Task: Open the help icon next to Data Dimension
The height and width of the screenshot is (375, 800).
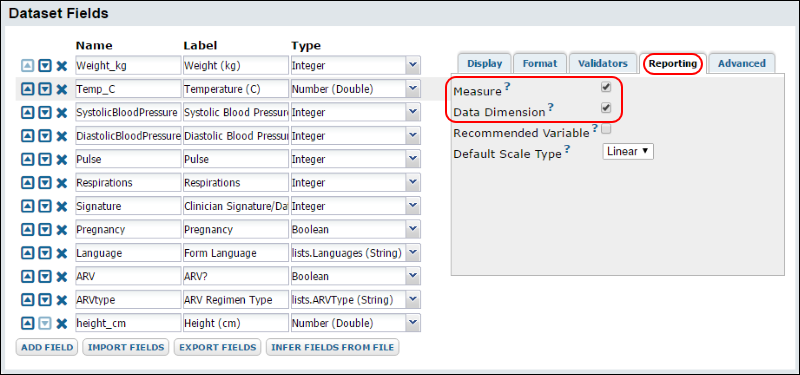Action: (551, 107)
